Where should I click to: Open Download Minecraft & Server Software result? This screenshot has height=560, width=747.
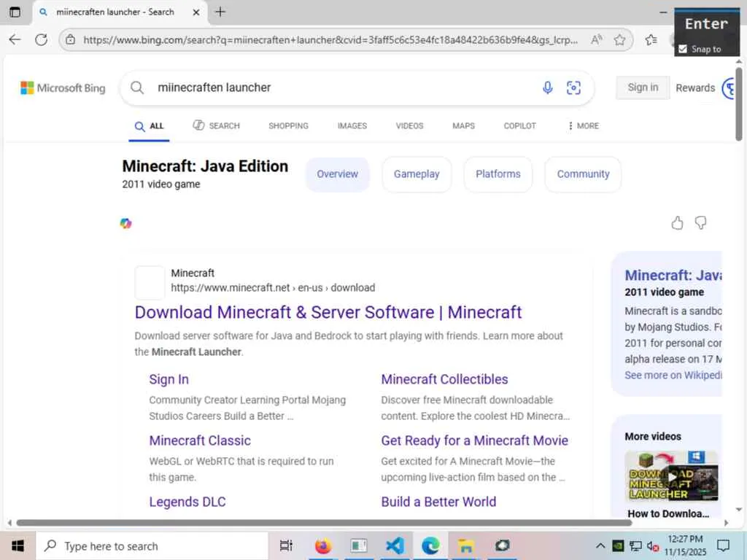[x=328, y=312]
